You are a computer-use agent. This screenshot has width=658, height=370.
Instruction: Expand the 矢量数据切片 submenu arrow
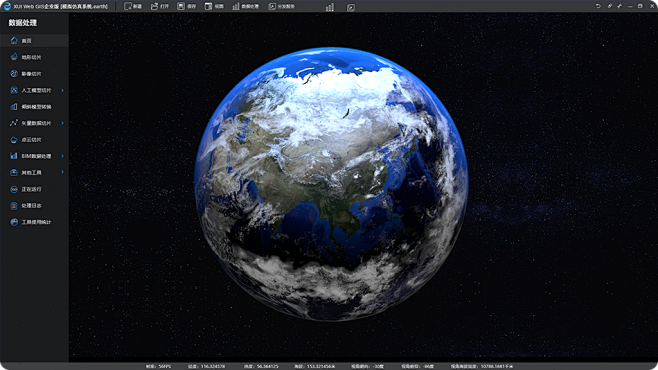point(63,123)
